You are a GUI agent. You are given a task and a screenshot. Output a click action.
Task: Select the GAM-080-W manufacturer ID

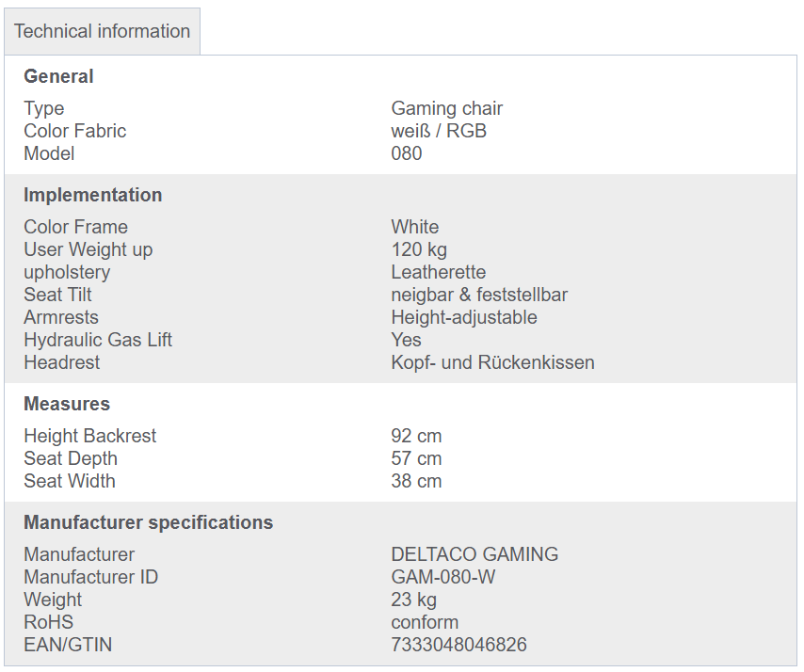click(443, 577)
